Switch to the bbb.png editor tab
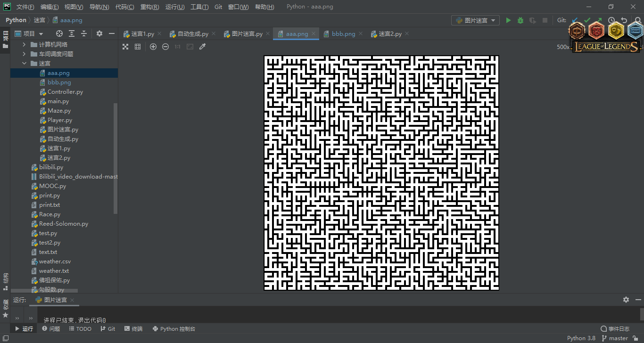 click(343, 34)
